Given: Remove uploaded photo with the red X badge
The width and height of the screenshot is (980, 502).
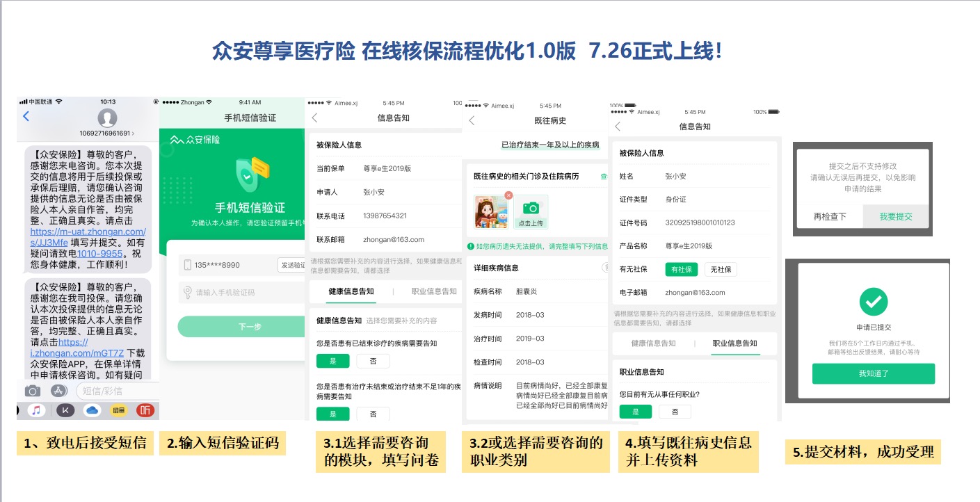Looking at the screenshot, I should pyautogui.click(x=508, y=195).
